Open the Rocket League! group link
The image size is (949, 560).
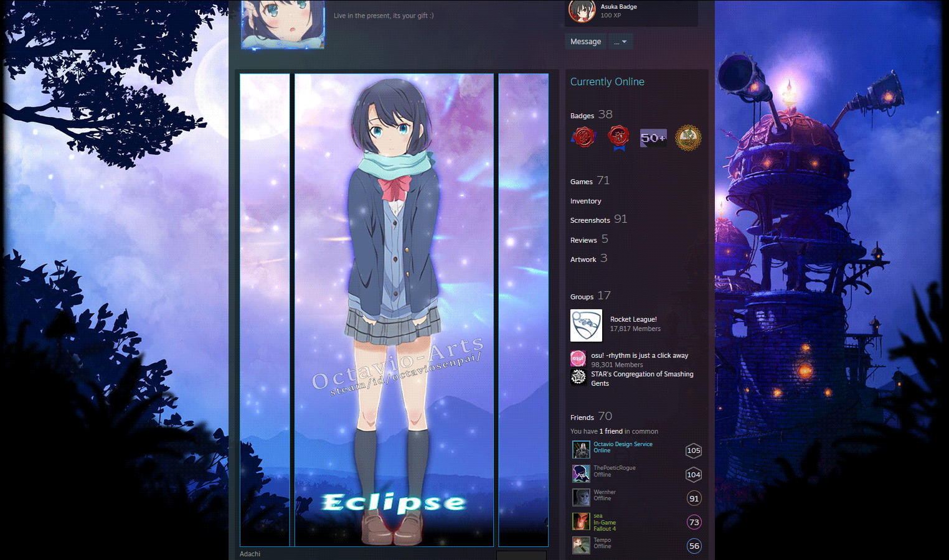[x=633, y=319]
